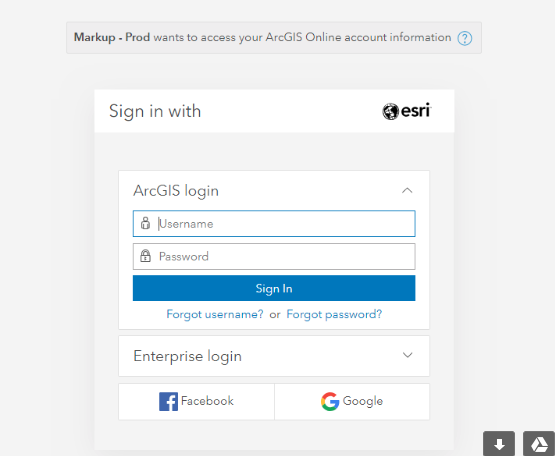Open the Forgot password? link
Viewport: 555px width, 456px height.
pos(334,314)
